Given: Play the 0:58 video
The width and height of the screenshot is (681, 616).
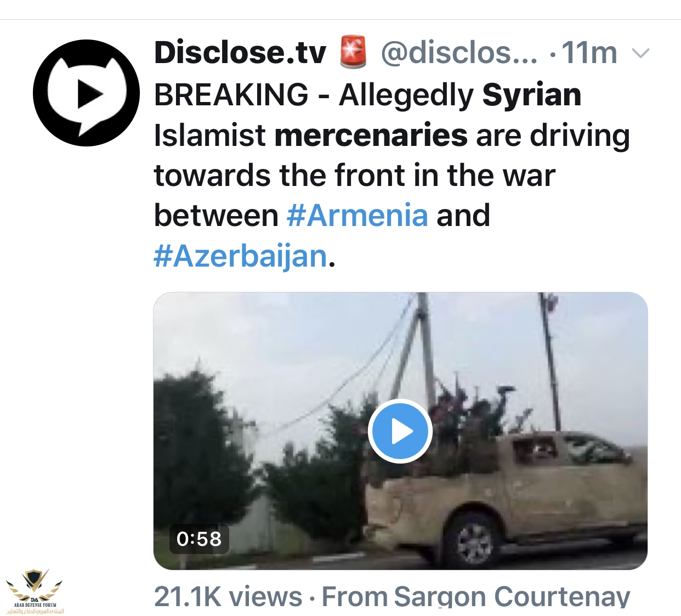Looking at the screenshot, I should [400, 432].
